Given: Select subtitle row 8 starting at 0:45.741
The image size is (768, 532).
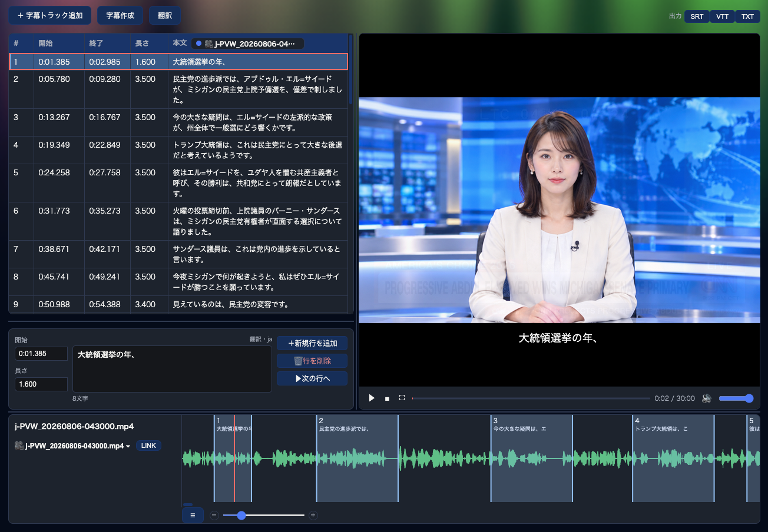Looking at the screenshot, I should 178,282.
